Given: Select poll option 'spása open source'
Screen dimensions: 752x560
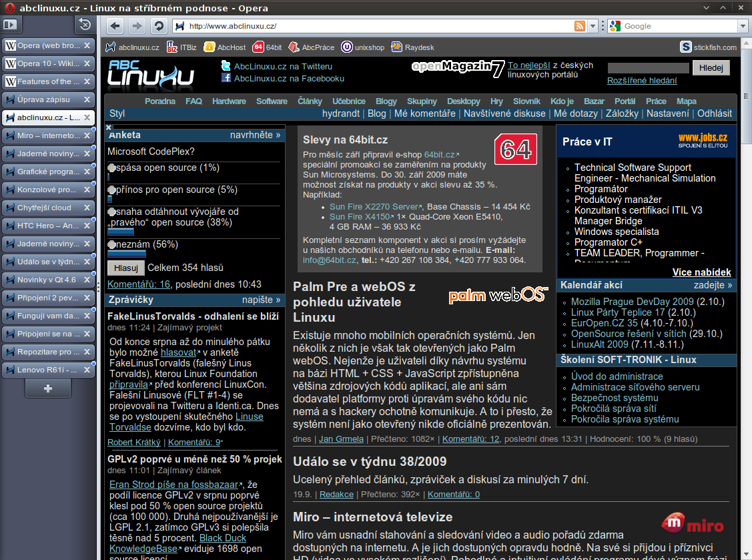Looking at the screenshot, I should [111, 168].
